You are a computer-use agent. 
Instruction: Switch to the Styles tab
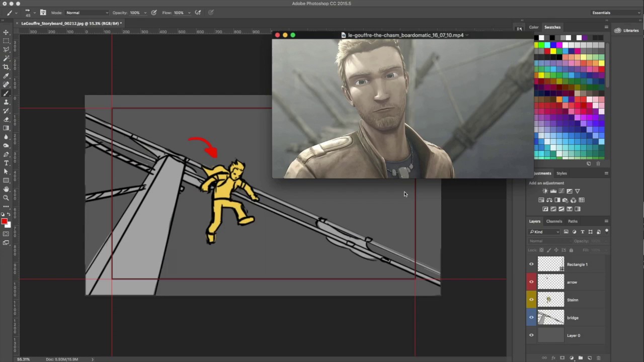click(x=561, y=173)
